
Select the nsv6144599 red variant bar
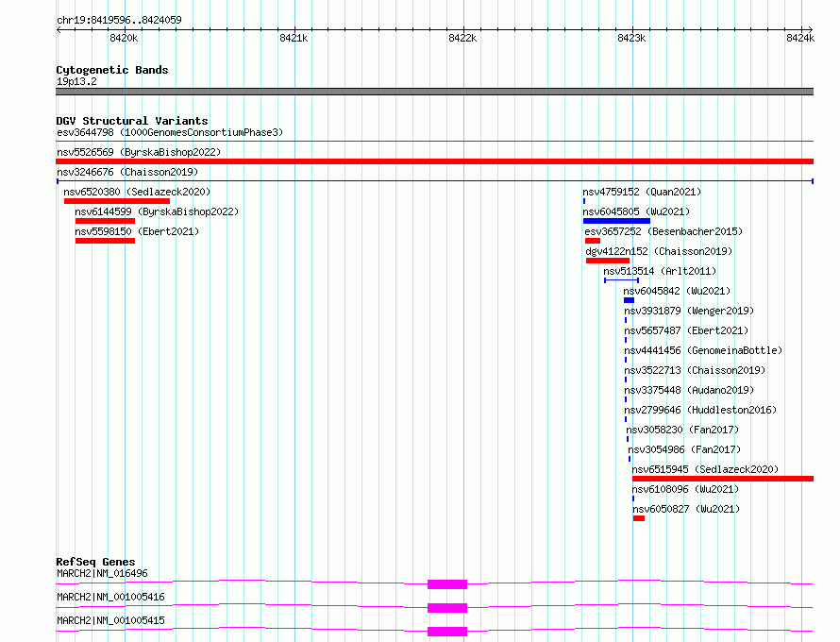(x=105, y=221)
